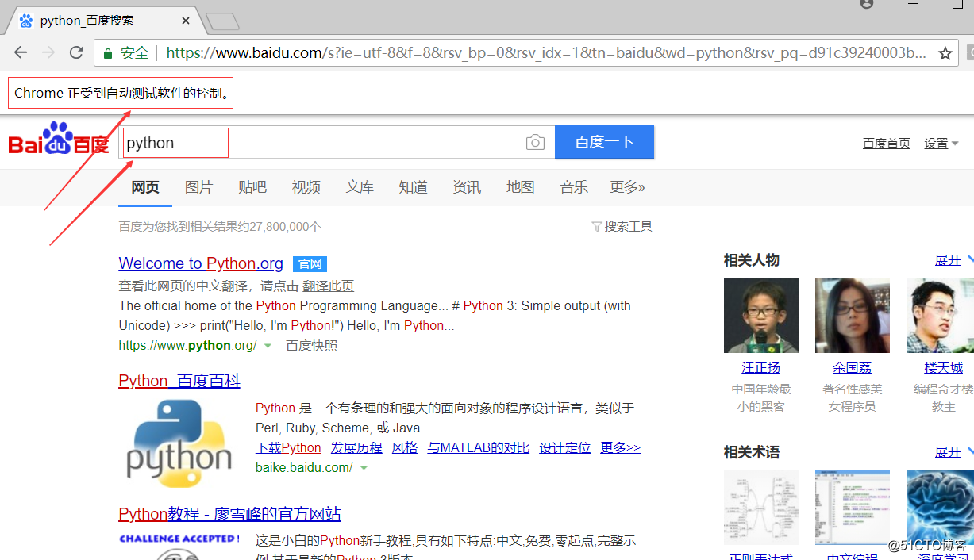The height and width of the screenshot is (560, 974).
Task: Click the mind-map related term thumbnail
Action: pos(761,508)
